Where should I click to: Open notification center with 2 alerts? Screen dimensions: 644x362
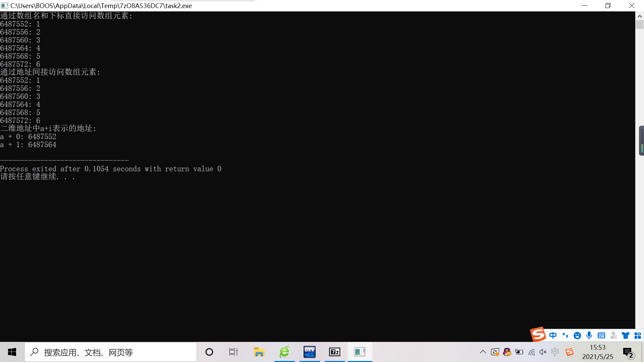[x=628, y=352]
